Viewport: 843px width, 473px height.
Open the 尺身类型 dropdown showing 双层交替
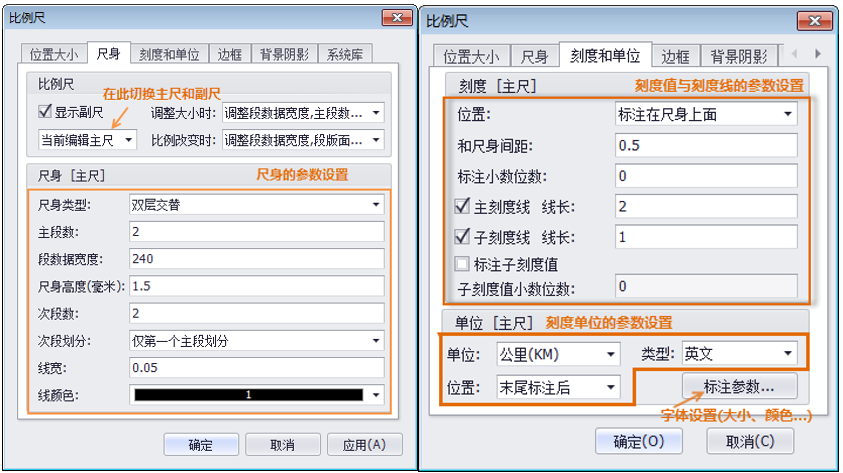click(x=256, y=205)
